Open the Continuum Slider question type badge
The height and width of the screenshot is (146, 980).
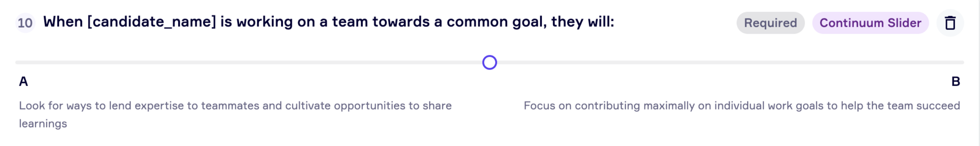pyautogui.click(x=871, y=23)
